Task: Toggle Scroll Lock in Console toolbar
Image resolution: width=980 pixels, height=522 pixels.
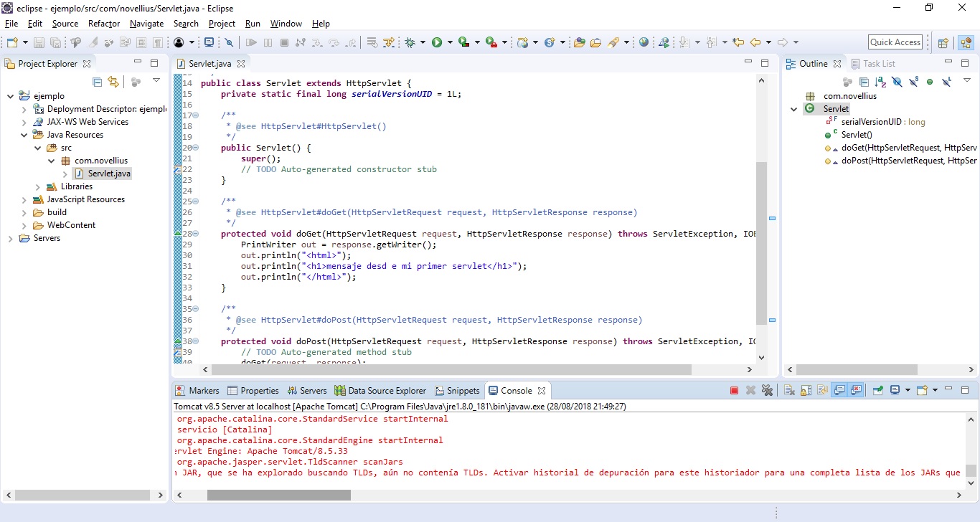Action: (806, 391)
